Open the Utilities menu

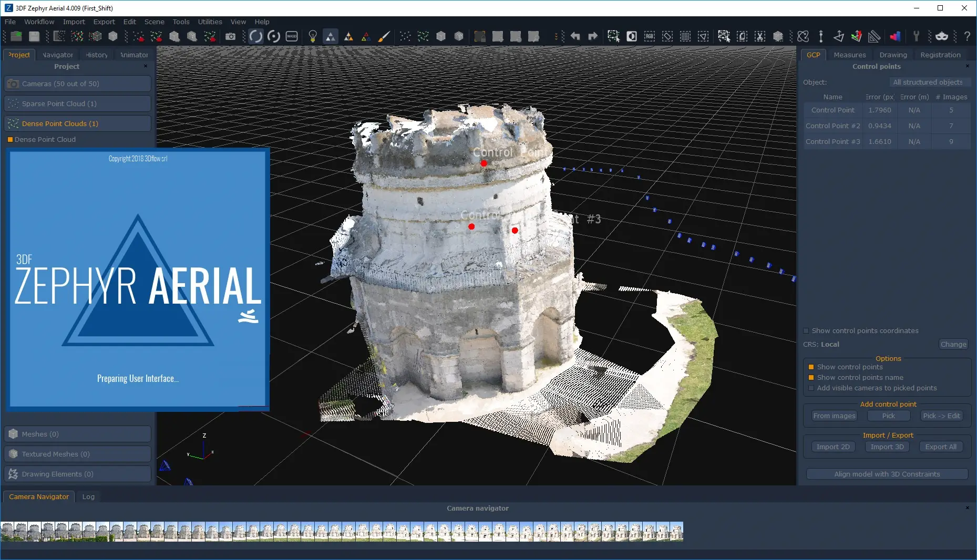click(x=210, y=22)
